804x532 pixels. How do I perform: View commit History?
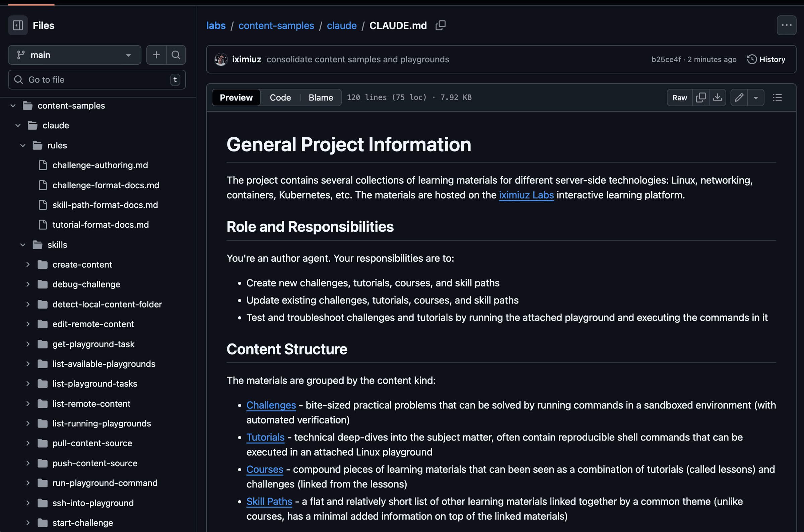pyautogui.click(x=766, y=59)
